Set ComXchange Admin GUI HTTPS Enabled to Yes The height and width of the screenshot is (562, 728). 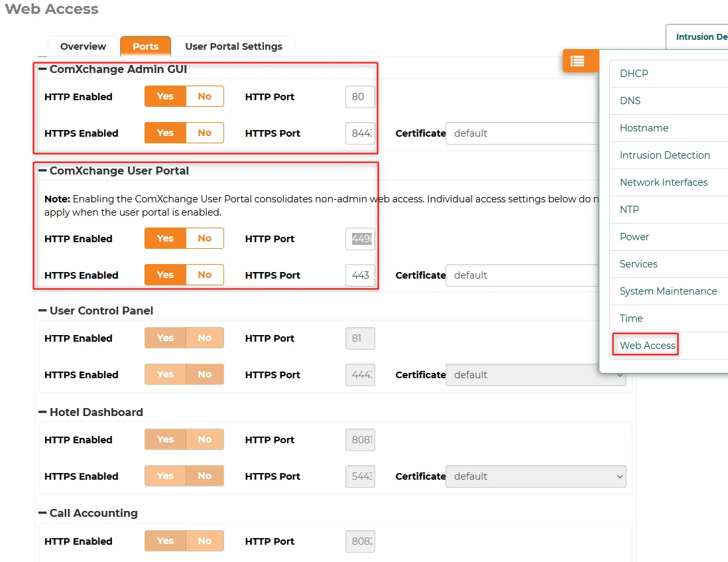165,133
